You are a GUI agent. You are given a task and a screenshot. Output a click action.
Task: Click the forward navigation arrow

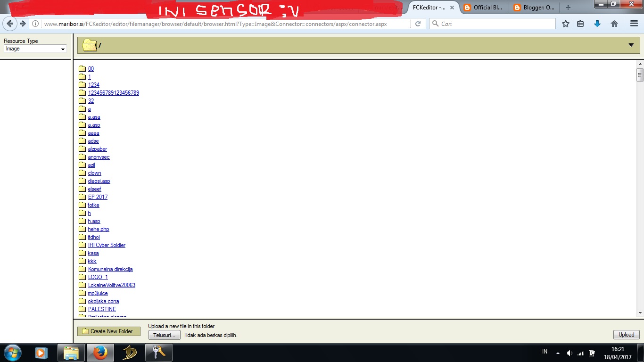click(22, 23)
